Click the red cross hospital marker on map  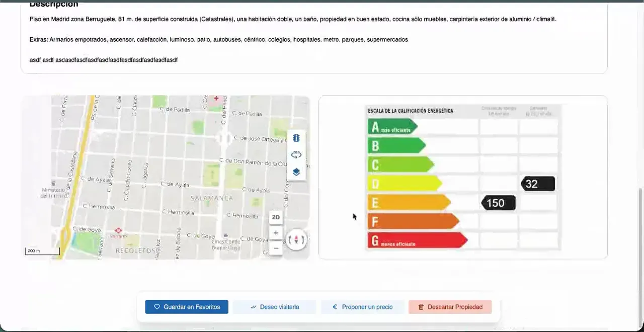(216, 99)
